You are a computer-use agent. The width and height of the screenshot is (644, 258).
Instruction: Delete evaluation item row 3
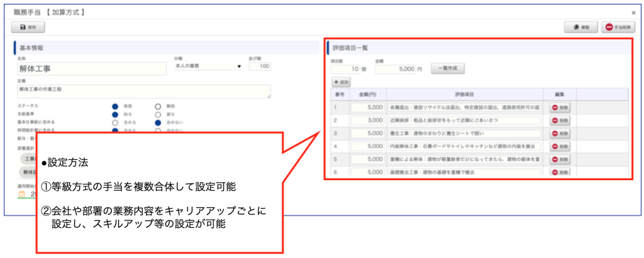pyautogui.click(x=560, y=134)
